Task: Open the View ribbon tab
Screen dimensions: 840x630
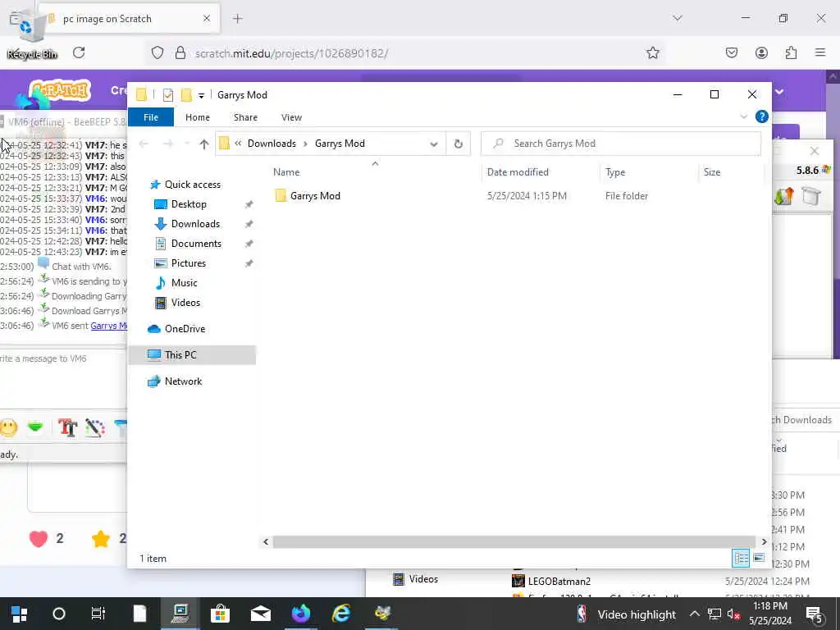Action: pyautogui.click(x=291, y=117)
